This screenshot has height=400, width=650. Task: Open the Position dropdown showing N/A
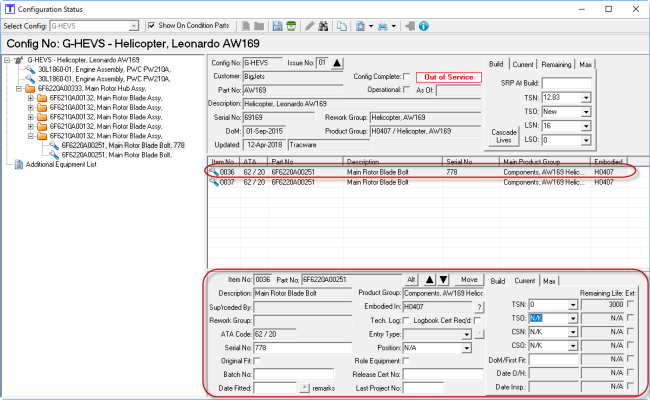pyautogui.click(x=467, y=348)
